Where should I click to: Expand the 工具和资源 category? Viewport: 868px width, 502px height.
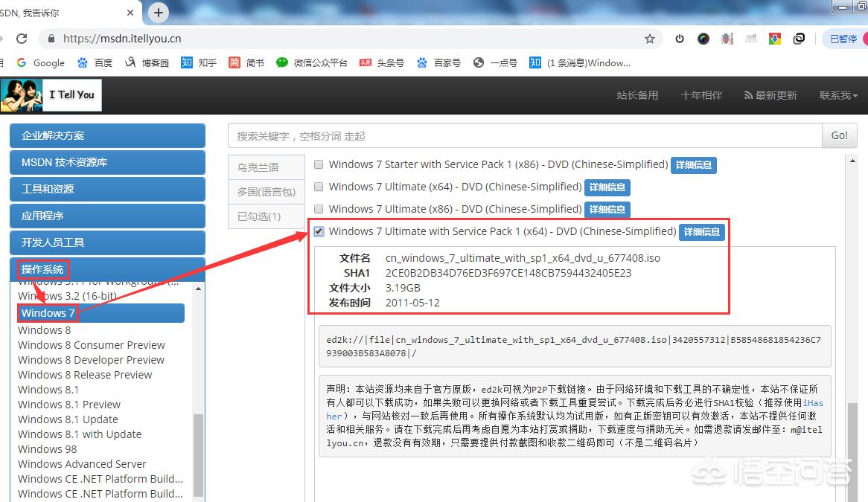coord(107,188)
